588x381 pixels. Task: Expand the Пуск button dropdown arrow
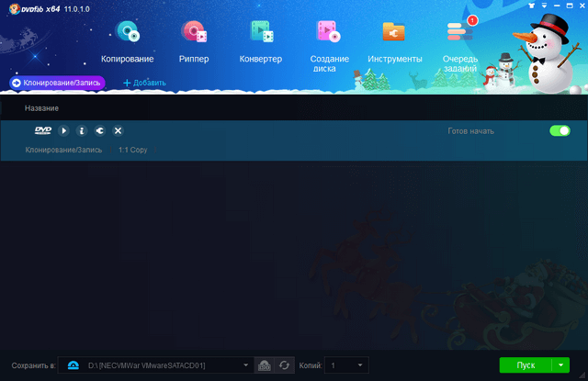pyautogui.click(x=561, y=365)
